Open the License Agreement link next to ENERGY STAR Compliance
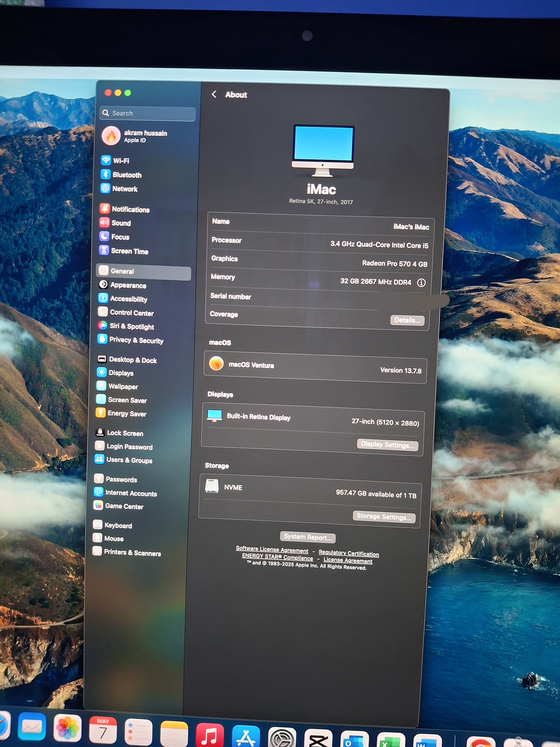Screen dimensions: 560x747 coord(348,561)
